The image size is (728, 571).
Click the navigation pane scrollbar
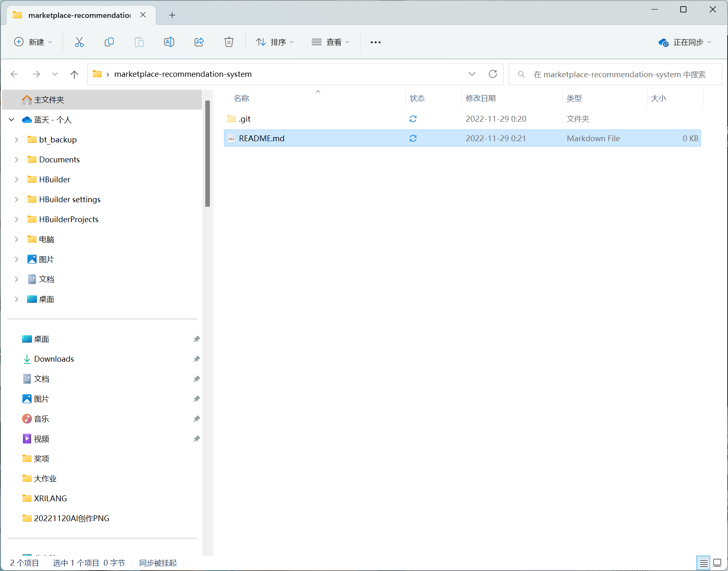(x=207, y=154)
